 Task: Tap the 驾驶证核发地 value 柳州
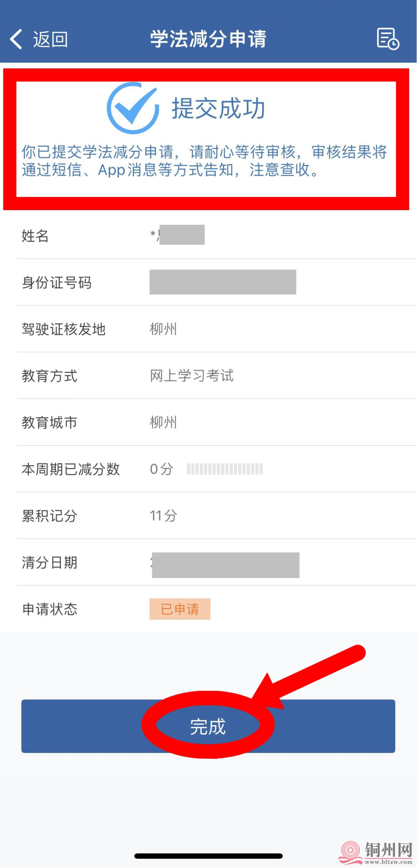(x=163, y=329)
